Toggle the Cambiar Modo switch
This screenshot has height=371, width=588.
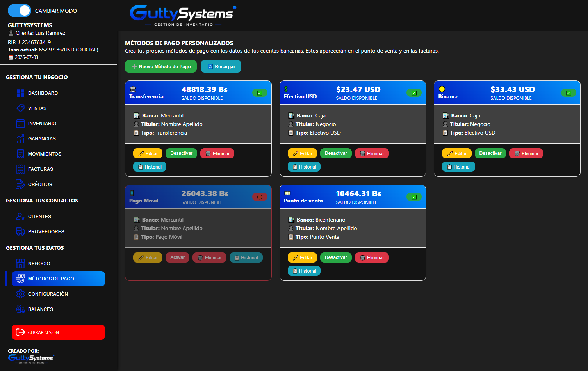click(20, 11)
